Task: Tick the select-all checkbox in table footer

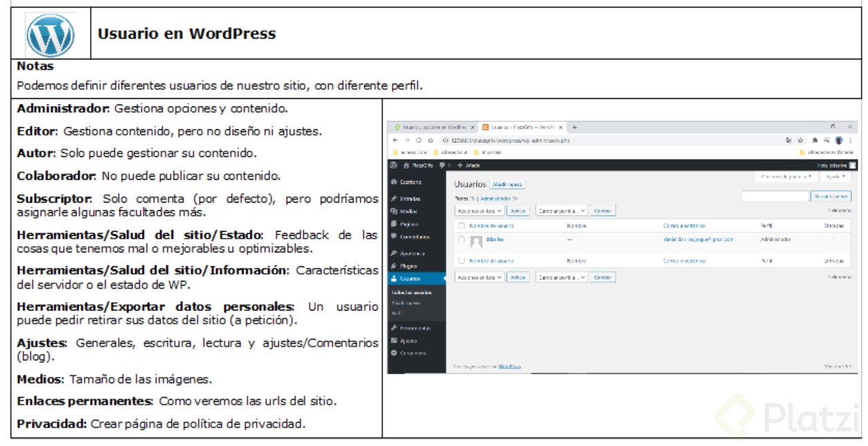Action: pos(461,261)
